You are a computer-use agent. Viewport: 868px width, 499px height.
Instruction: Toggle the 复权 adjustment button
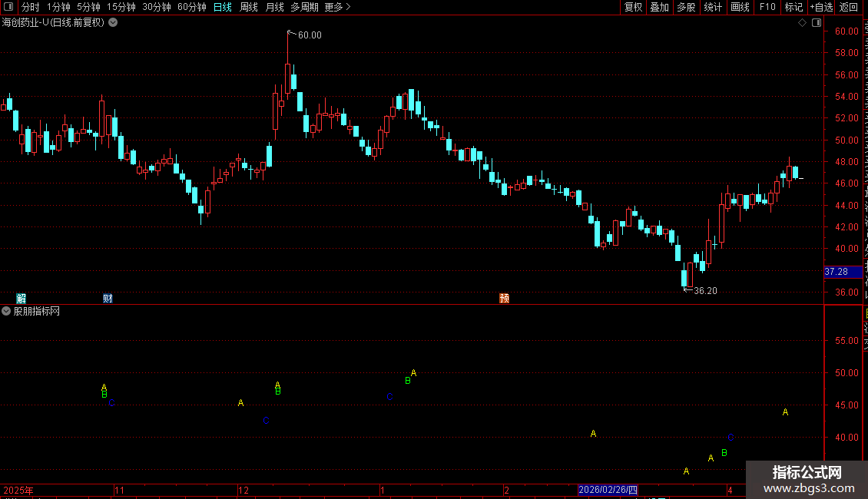(633, 7)
